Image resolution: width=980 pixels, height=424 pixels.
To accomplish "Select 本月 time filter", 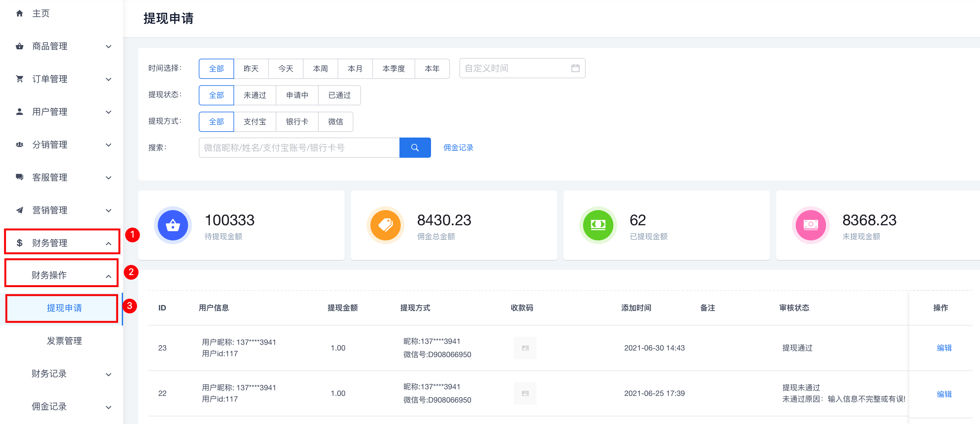I will [x=355, y=69].
